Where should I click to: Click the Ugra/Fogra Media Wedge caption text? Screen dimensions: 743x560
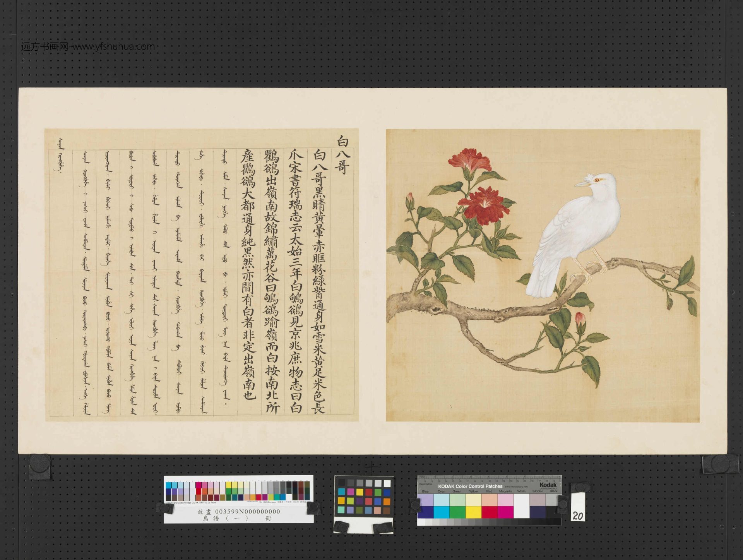(191, 503)
